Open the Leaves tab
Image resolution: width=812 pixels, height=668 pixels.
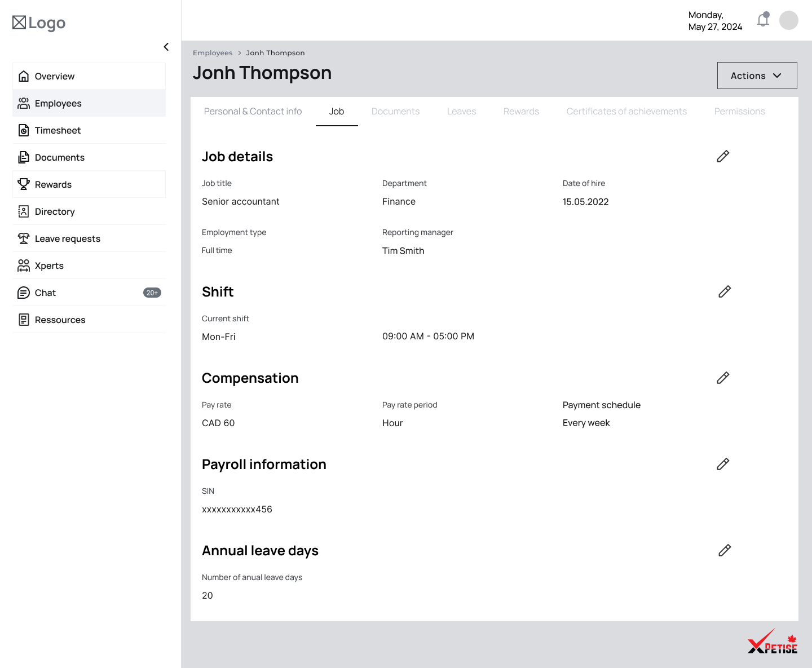[x=461, y=111]
